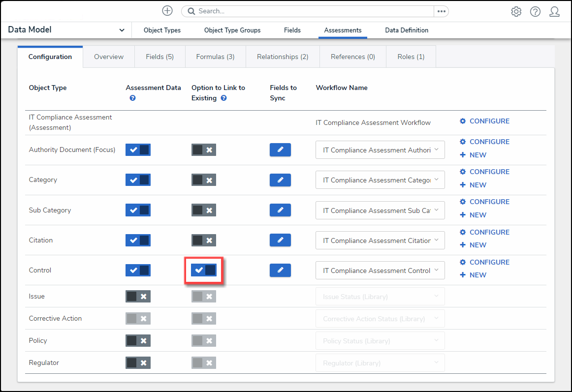Screen dimensions: 572x392
Task: Click Option to Link help icon
Action: pyautogui.click(x=224, y=98)
